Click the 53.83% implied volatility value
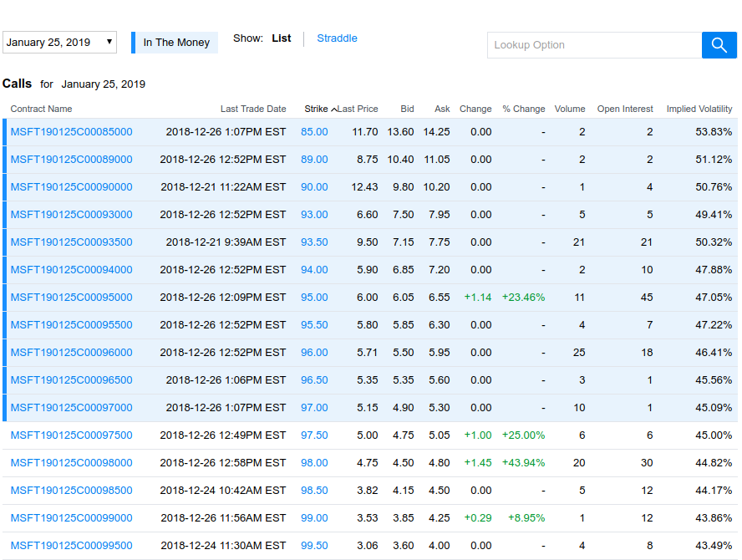This screenshot has height=560, width=742. click(714, 132)
